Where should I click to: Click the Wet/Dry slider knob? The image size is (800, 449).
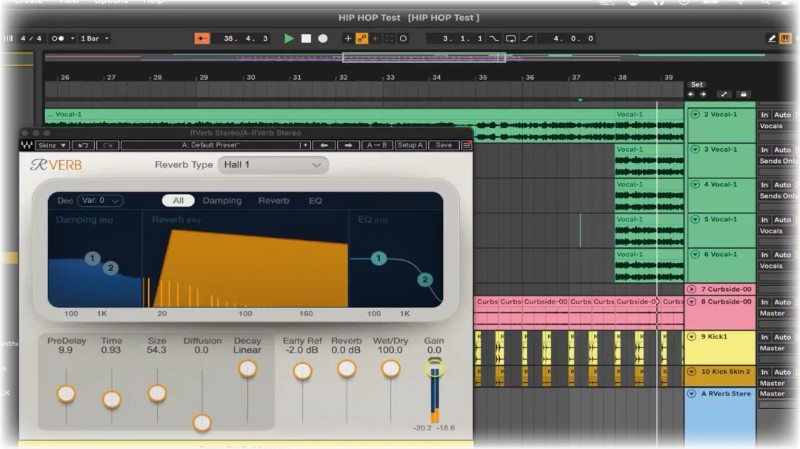point(390,368)
